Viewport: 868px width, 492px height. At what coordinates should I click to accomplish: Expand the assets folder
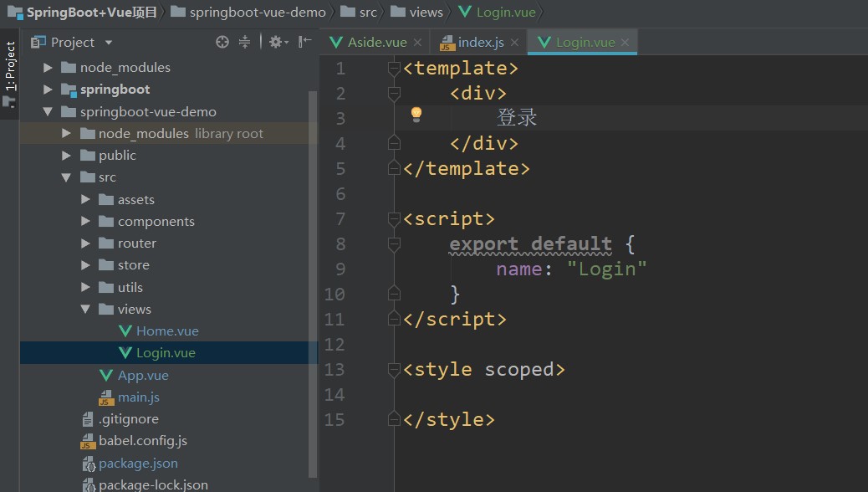tap(85, 199)
